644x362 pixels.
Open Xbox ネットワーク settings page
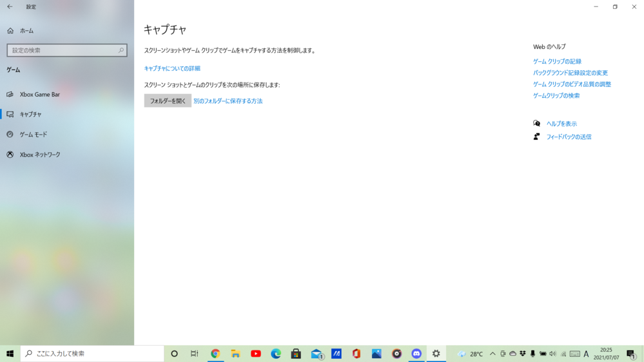pyautogui.click(x=67, y=155)
